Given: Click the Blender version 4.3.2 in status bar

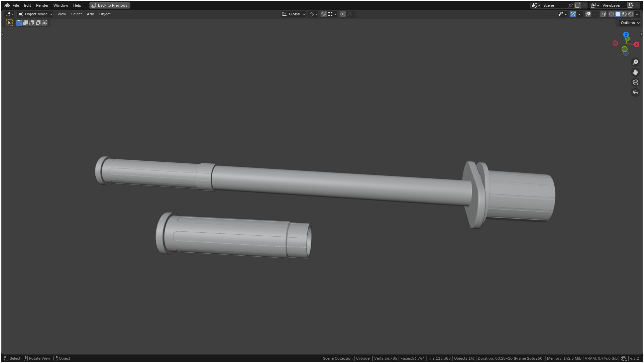Looking at the screenshot, I should (634, 358).
